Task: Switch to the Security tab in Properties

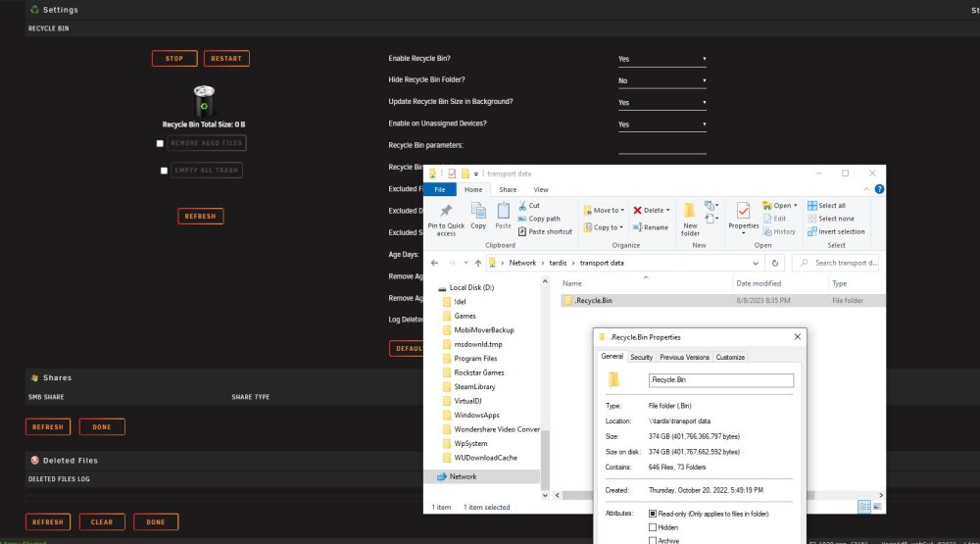Action: (641, 357)
